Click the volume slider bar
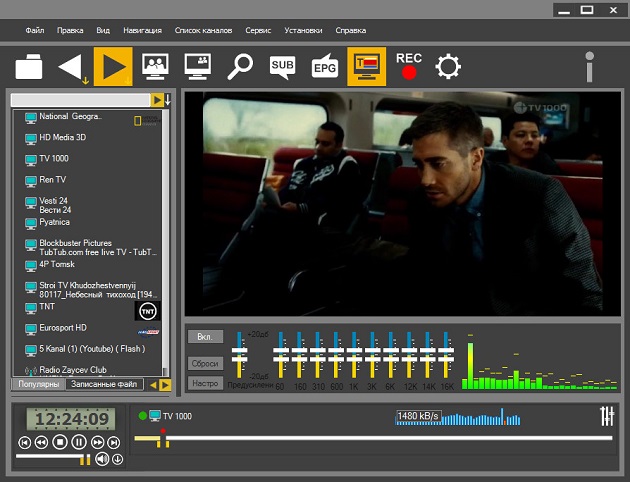The height and width of the screenshot is (482, 630). [x=53, y=458]
